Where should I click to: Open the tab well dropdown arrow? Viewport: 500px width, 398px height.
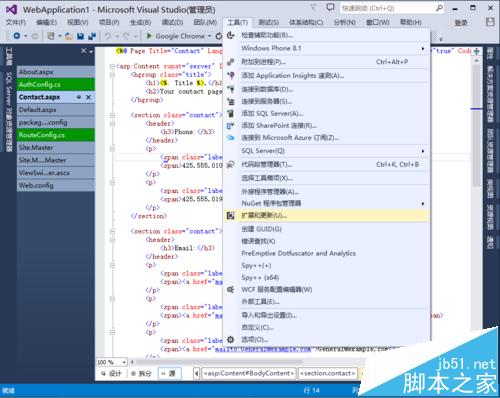coord(91,52)
